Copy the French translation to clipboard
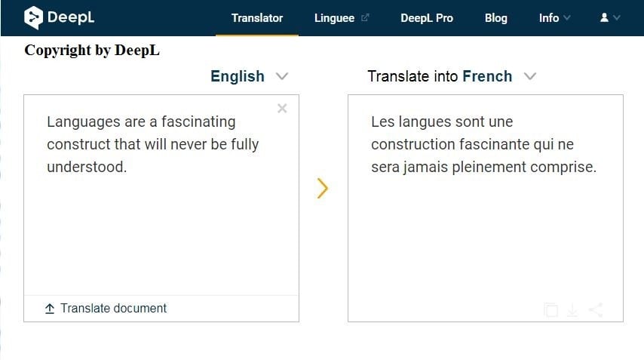 tap(551, 309)
